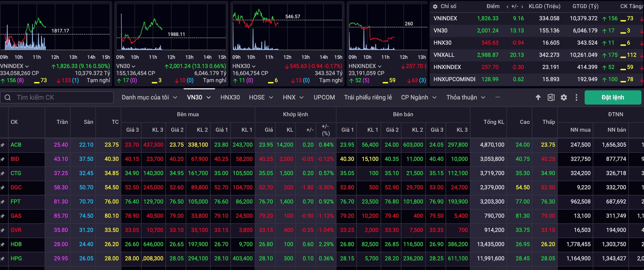This screenshot has height=270, width=644.
Task: Open the vertical three-dot menu
Action: coord(577,97)
